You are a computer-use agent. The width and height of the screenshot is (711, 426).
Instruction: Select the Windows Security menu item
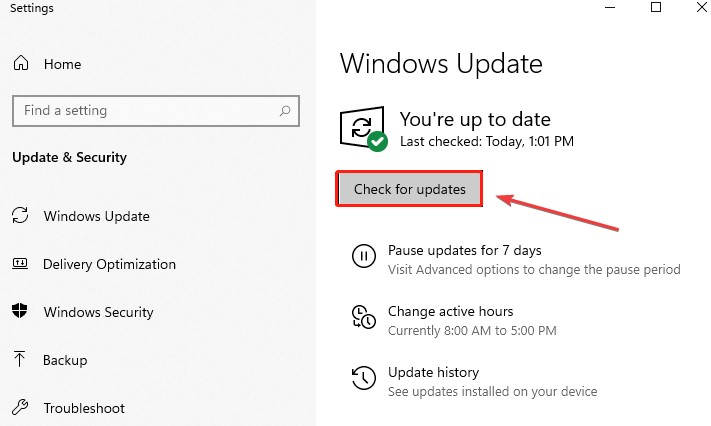coord(99,312)
